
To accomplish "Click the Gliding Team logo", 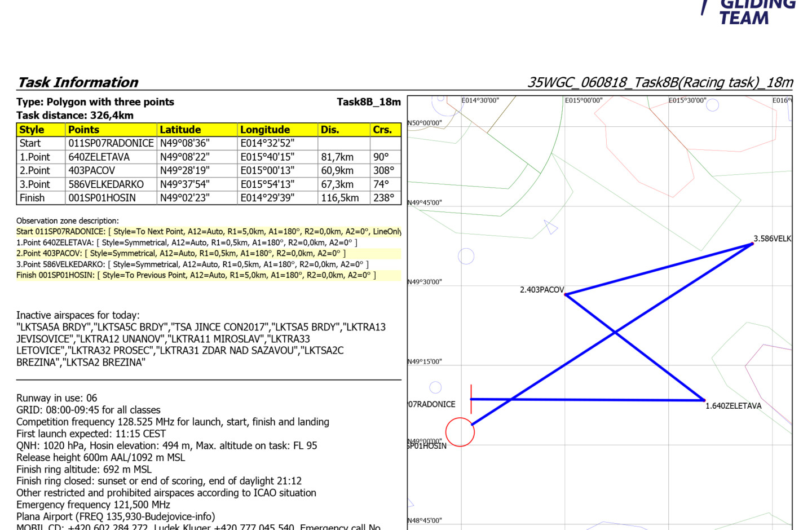I will [x=750, y=11].
